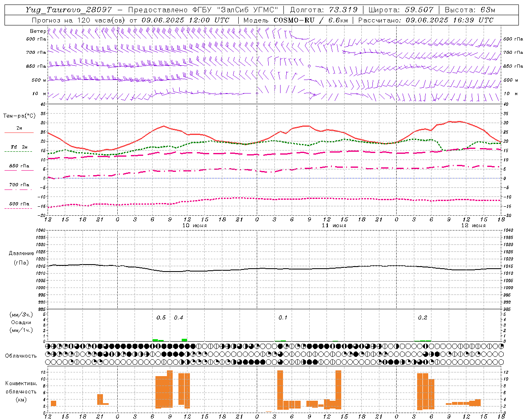Viewport: 525px width, 420px height.
Task: Click "Рассчитано: 09.06.2025 16:39 UTC" text
Action: (x=426, y=20)
